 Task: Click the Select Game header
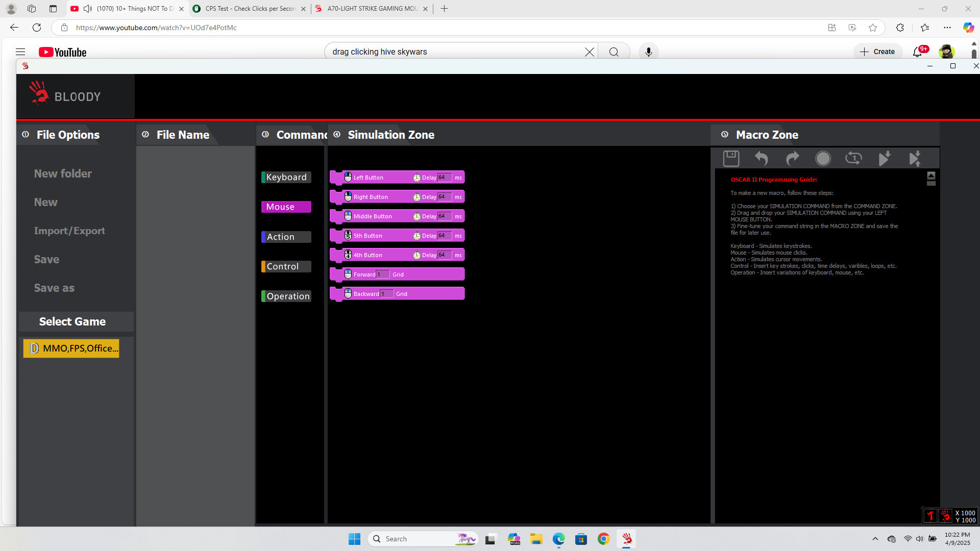click(x=76, y=322)
